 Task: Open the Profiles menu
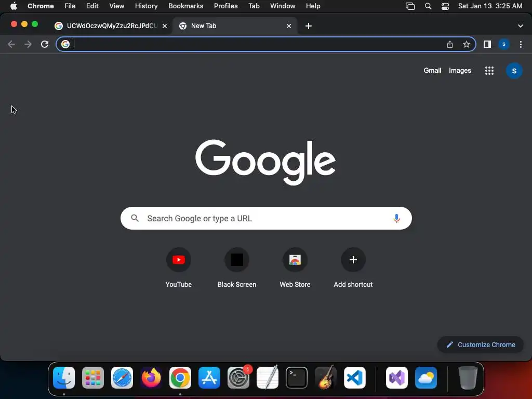pos(225,6)
